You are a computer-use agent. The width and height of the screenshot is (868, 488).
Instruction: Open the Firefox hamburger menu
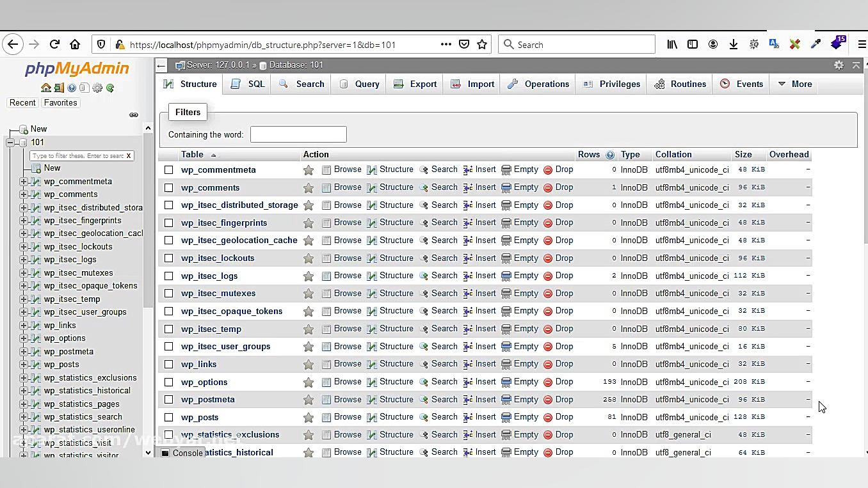(x=862, y=44)
